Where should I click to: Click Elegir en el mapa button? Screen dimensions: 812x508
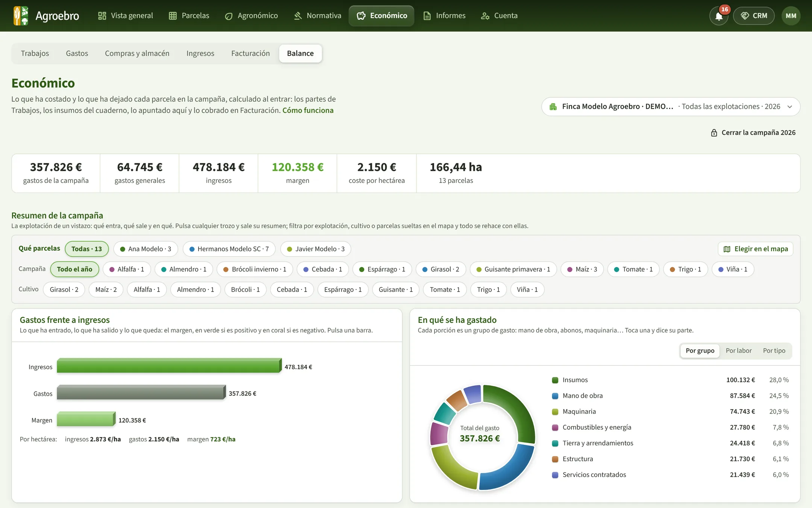[x=756, y=249]
